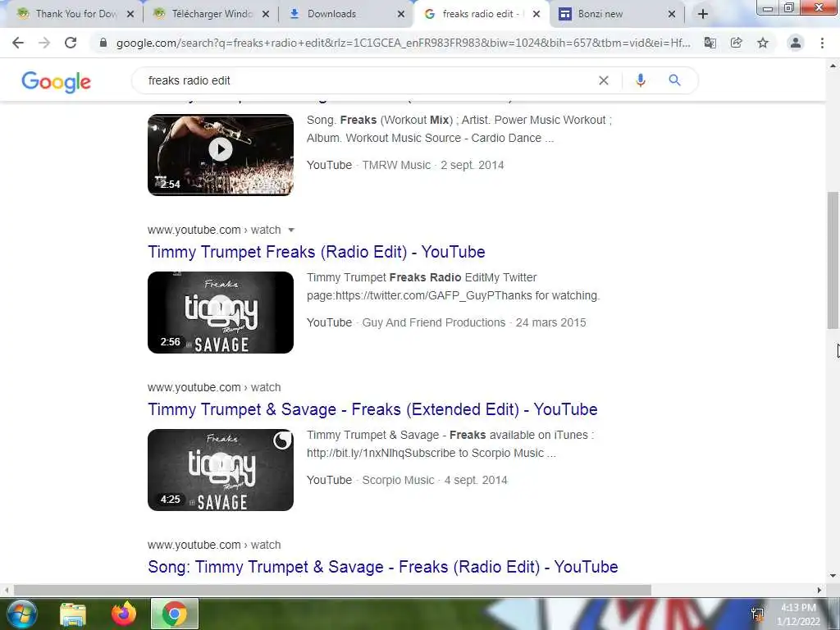Click the scroll left arrow

tap(6, 590)
